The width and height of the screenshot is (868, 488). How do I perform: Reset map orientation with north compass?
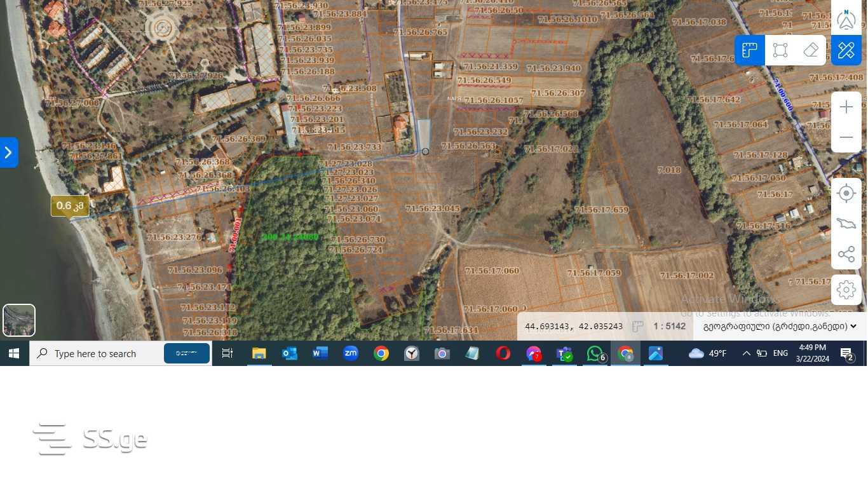point(846,19)
